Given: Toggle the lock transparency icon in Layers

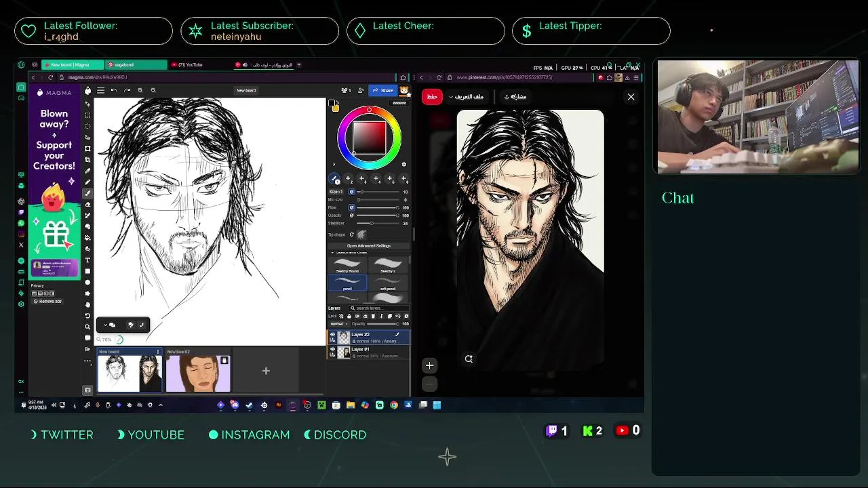Looking at the screenshot, I should (x=341, y=316).
